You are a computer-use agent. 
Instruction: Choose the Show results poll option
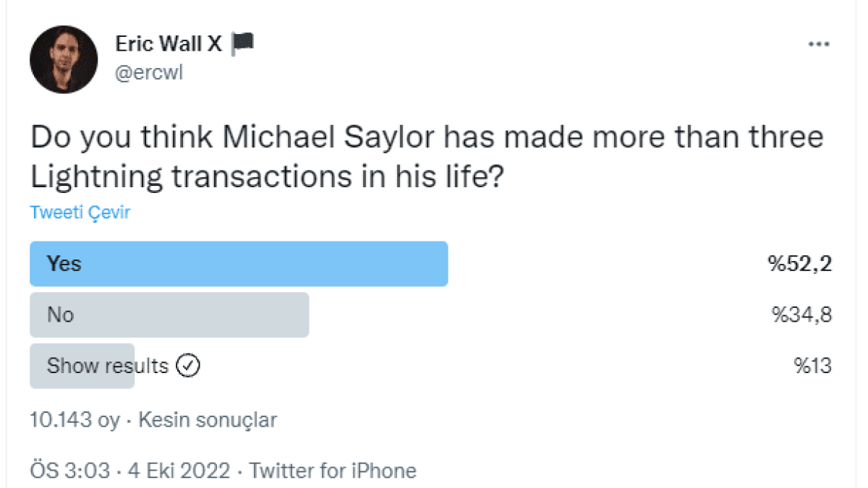(107, 366)
